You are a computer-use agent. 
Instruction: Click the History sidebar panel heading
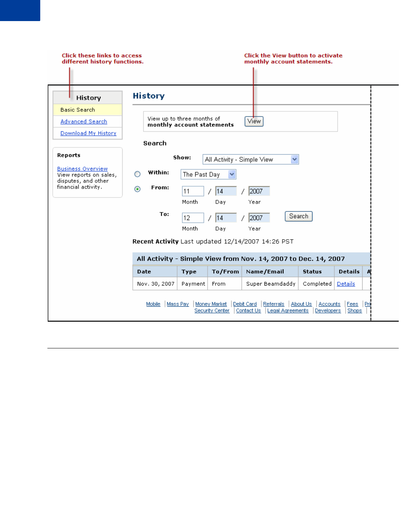[88, 98]
